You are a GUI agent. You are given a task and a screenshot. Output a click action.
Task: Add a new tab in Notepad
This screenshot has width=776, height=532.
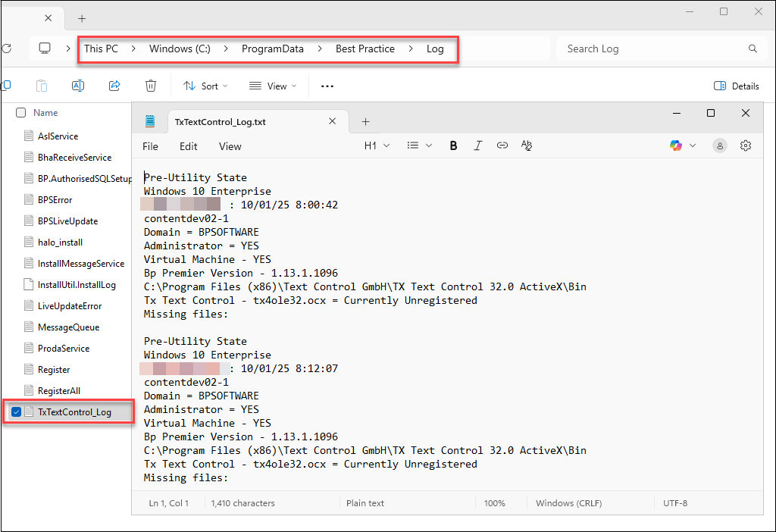[x=365, y=121]
